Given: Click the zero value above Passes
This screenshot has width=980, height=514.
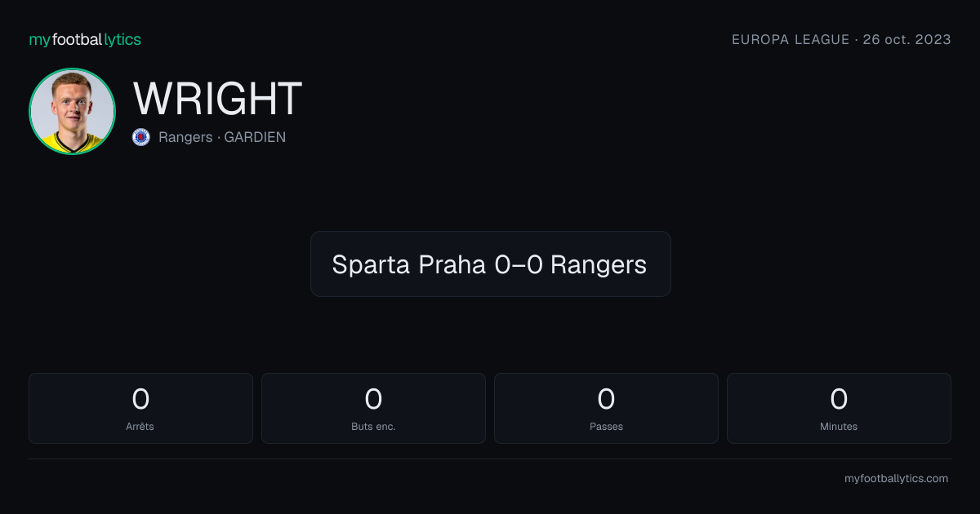Looking at the screenshot, I should 606,399.
